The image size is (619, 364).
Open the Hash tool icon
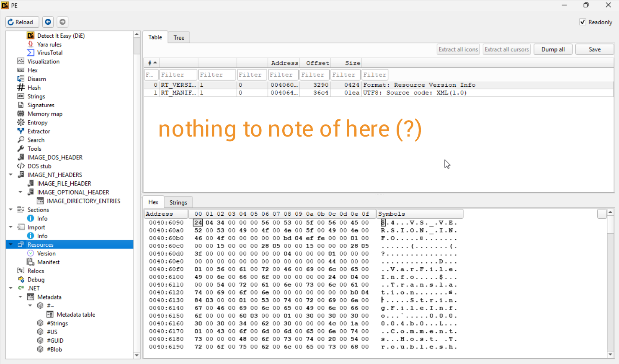pos(21,88)
